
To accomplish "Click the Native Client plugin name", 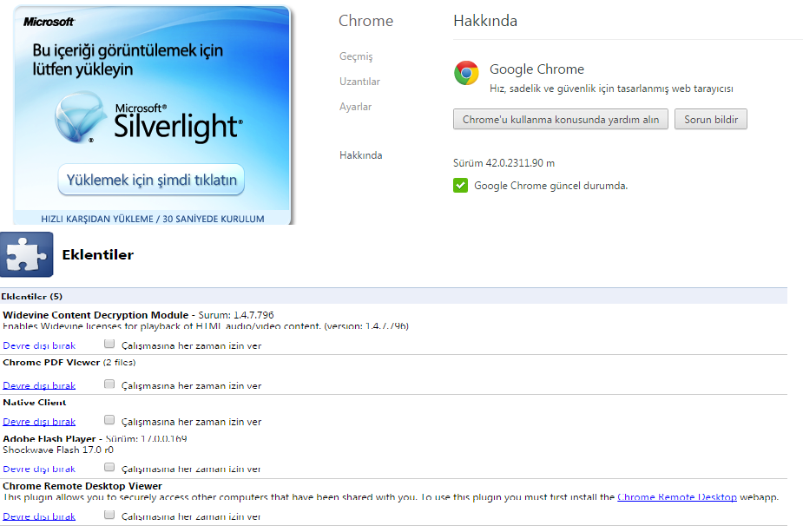I will click(x=35, y=403).
